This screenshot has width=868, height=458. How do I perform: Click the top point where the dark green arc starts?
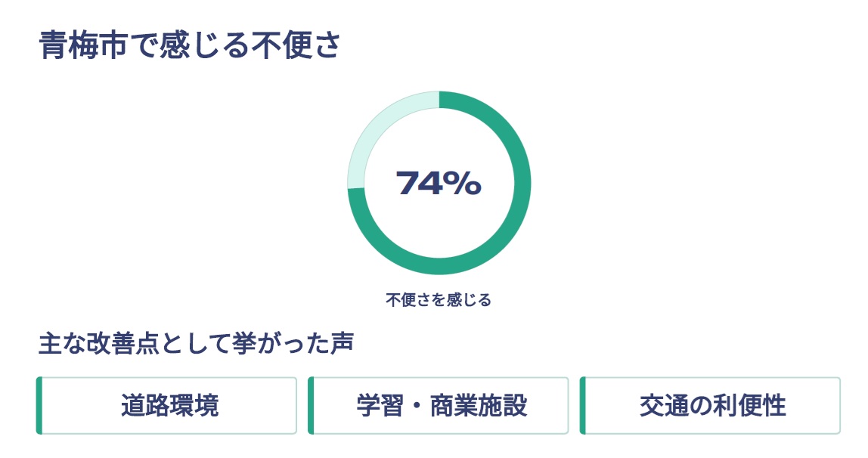(442, 100)
